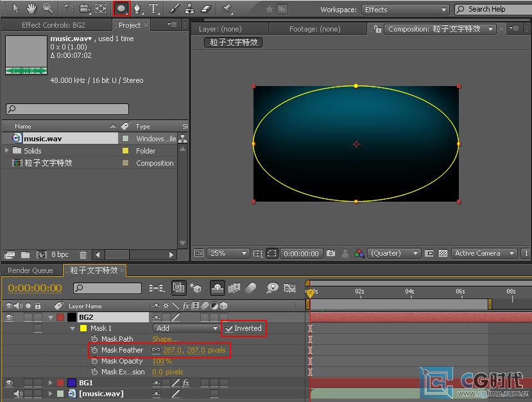The image size is (532, 402).
Task: Switch to the Layer (none) tab
Action: tap(221, 29)
